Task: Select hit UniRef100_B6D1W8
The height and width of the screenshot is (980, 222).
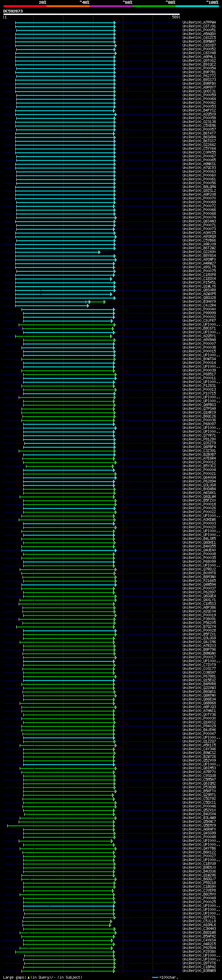Action: 199,932
